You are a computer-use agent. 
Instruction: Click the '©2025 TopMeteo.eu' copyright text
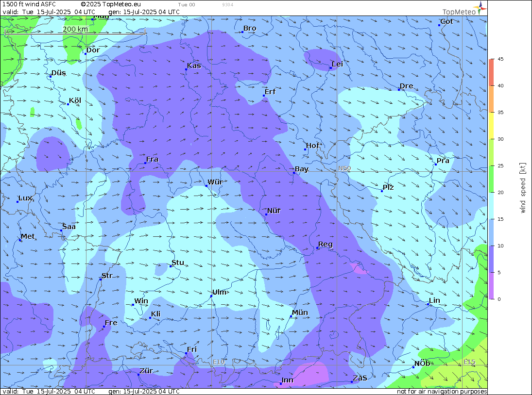(111, 4)
